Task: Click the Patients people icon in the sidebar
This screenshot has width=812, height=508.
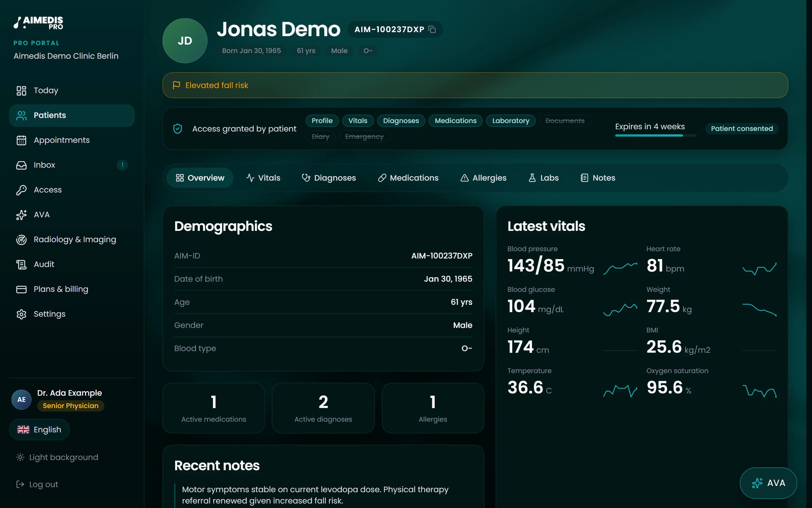Action: 21,116
